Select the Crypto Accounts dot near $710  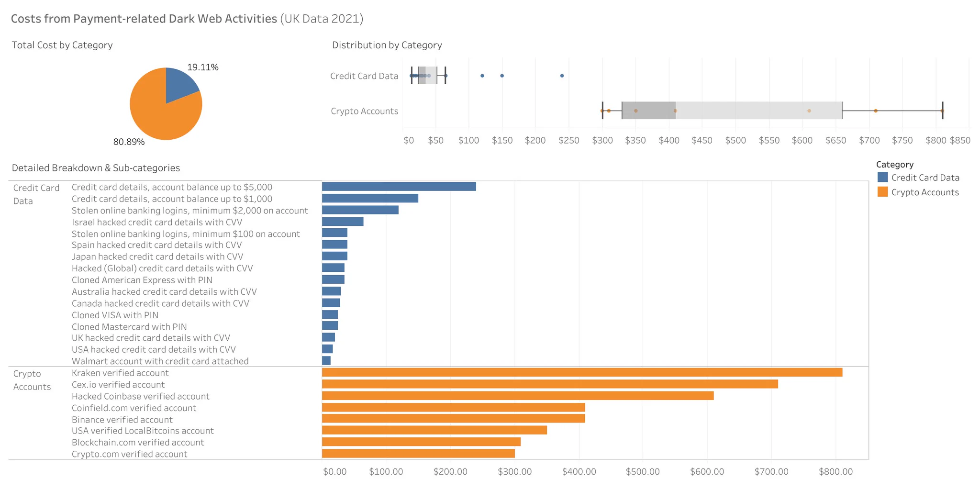[x=876, y=111]
